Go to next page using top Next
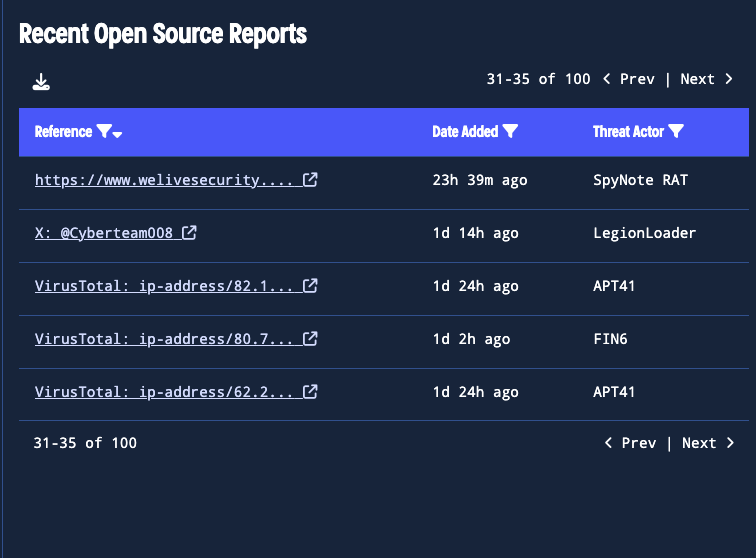 (x=697, y=79)
